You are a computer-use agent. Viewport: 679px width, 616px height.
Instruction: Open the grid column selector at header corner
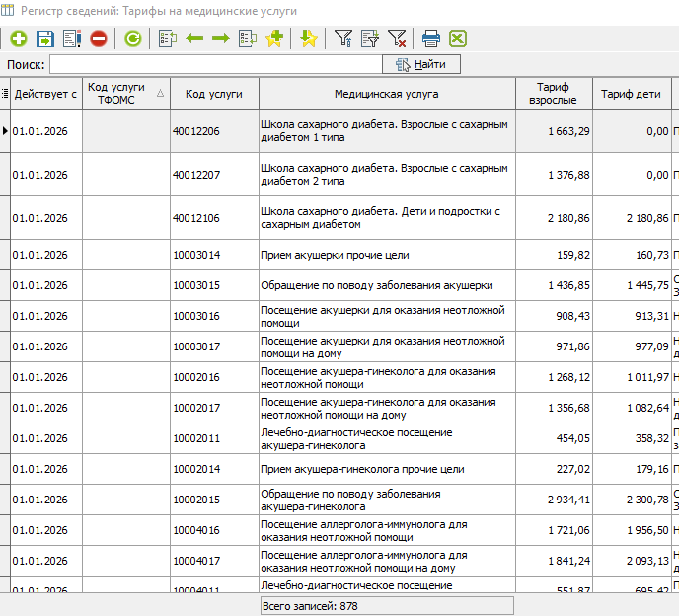tap(5, 94)
